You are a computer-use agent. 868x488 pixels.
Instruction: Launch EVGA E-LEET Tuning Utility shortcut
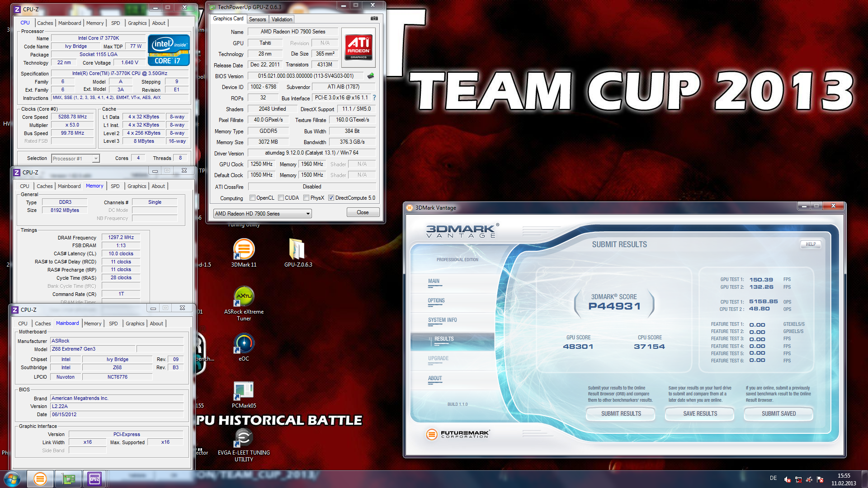coord(244,444)
